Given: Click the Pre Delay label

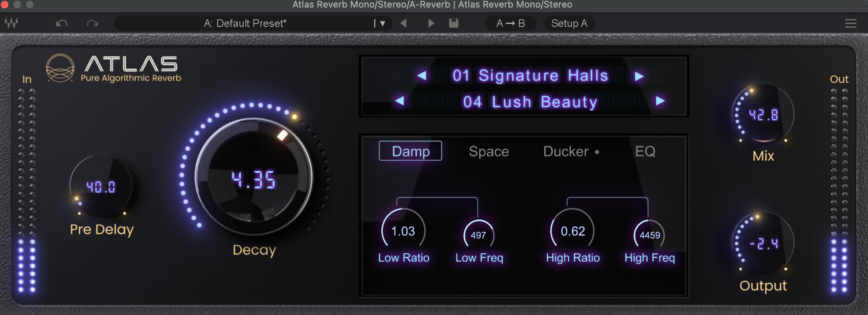Looking at the screenshot, I should [x=102, y=229].
